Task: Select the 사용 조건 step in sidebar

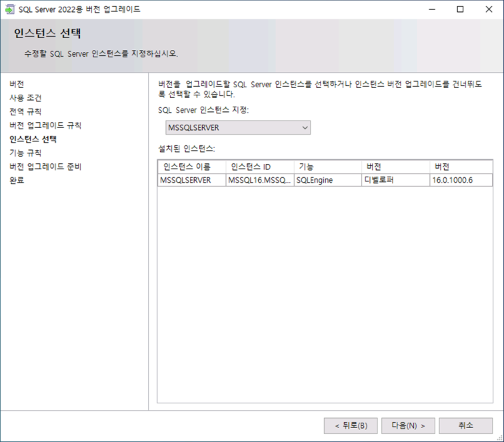Action: [x=25, y=98]
